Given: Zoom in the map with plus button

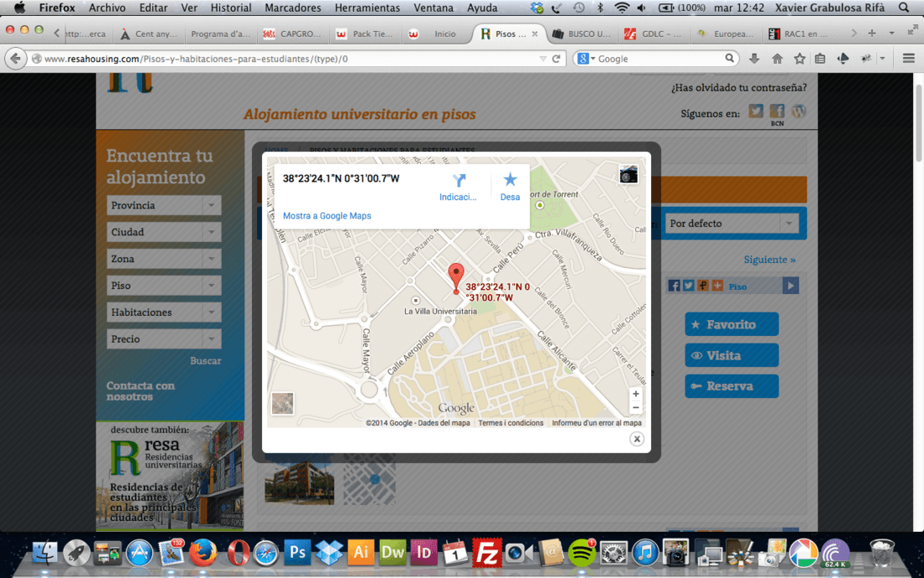Looking at the screenshot, I should (x=635, y=394).
